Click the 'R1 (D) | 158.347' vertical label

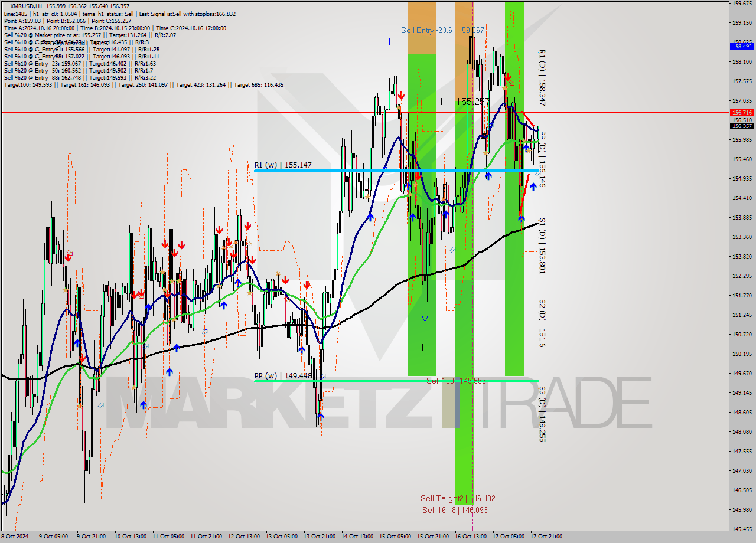[542, 77]
